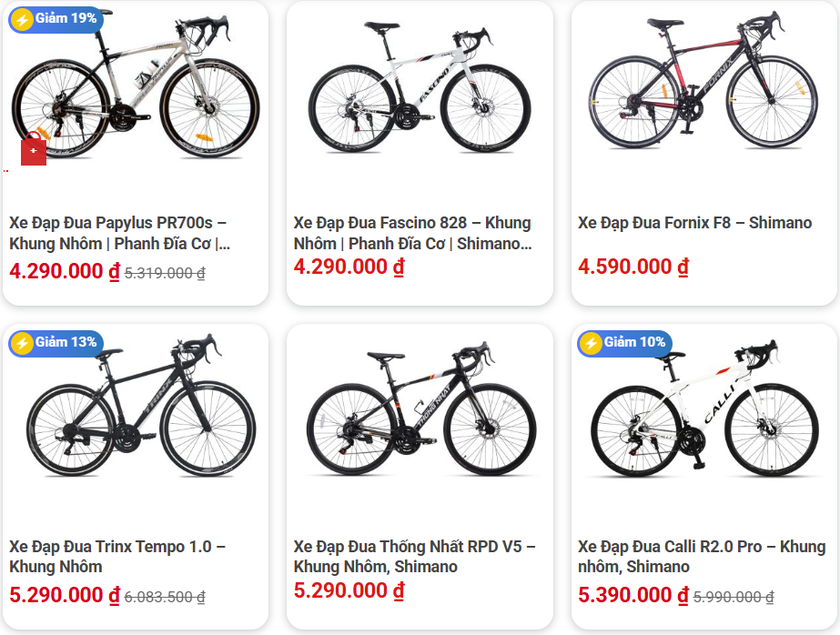Open the Xe Đạp Đua Trinx Tempo 1.0 link

tap(118, 556)
